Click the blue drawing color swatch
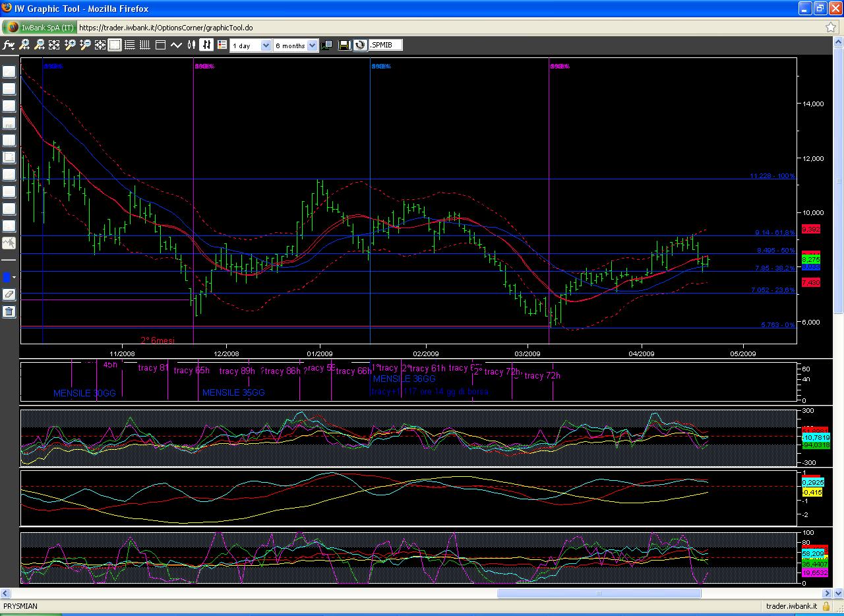 pyautogui.click(x=7, y=277)
